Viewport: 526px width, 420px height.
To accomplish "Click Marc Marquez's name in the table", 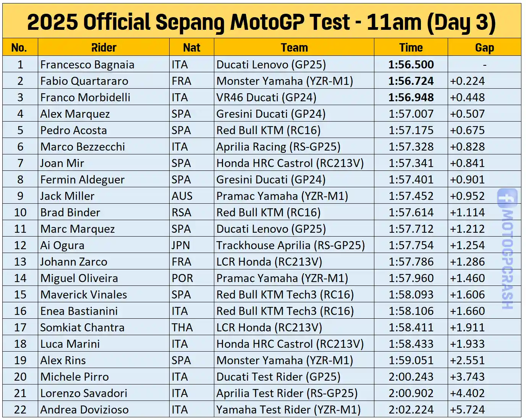I will (78, 229).
